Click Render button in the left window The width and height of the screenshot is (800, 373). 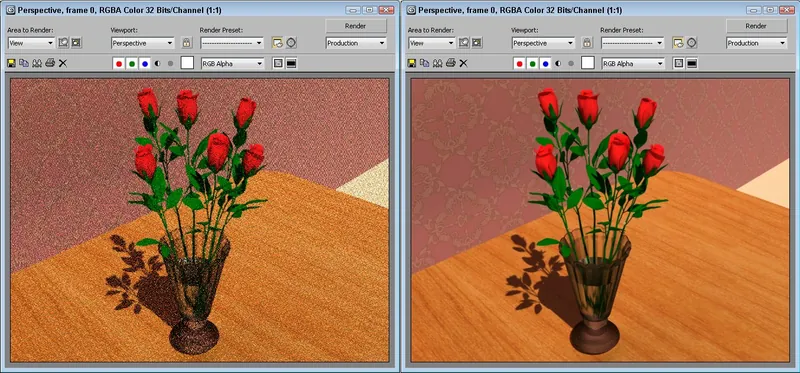click(x=356, y=26)
